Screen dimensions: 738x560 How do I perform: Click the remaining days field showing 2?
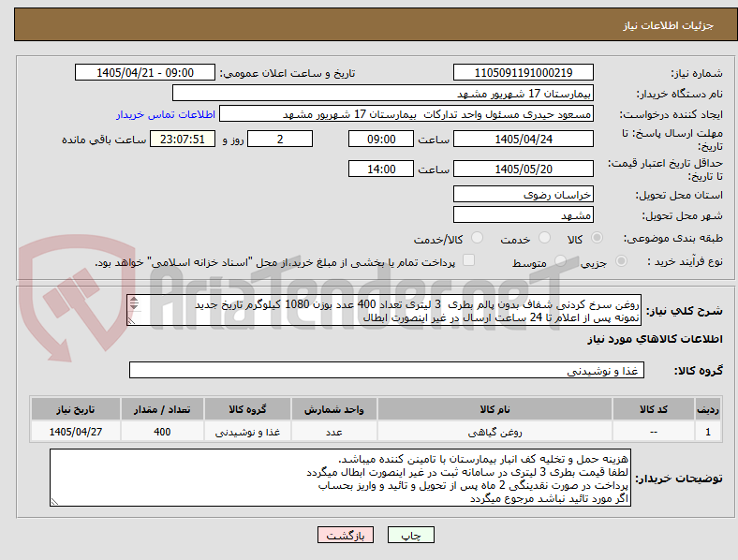[x=280, y=139]
